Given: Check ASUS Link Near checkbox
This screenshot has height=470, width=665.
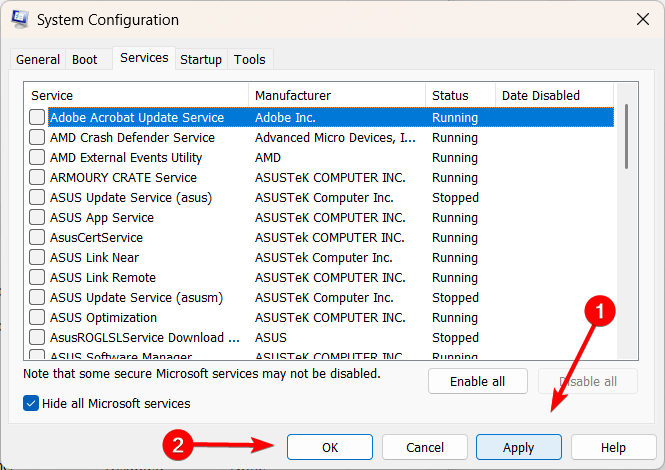Looking at the screenshot, I should [x=37, y=257].
